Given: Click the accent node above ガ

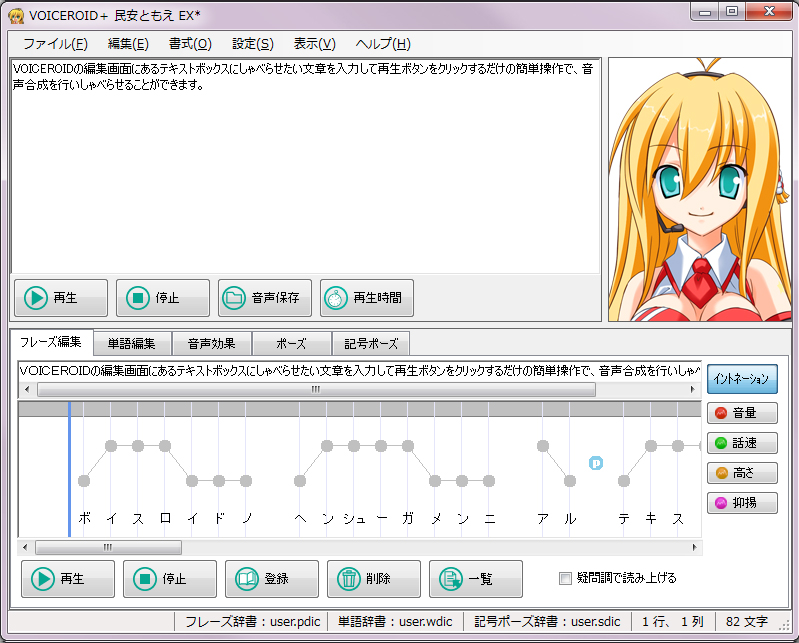Looking at the screenshot, I should 408,446.
